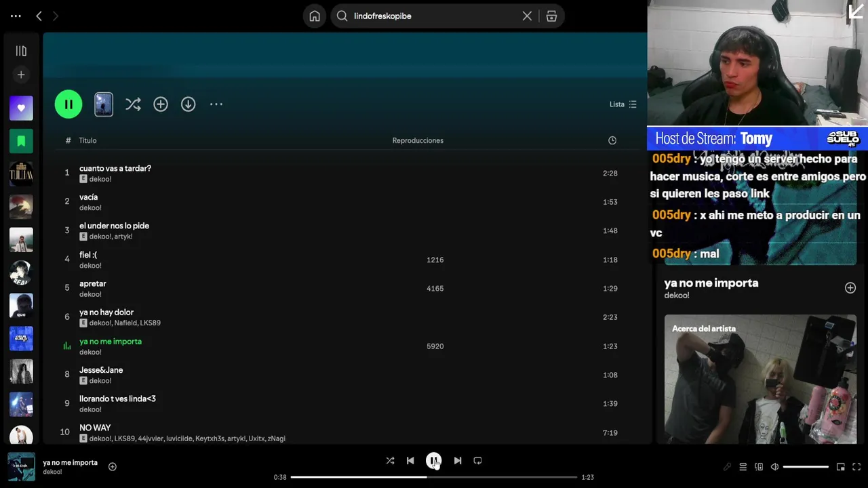Image resolution: width=868 pixels, height=488 pixels.
Task: Pause playback in the bottom player
Action: tap(434, 460)
